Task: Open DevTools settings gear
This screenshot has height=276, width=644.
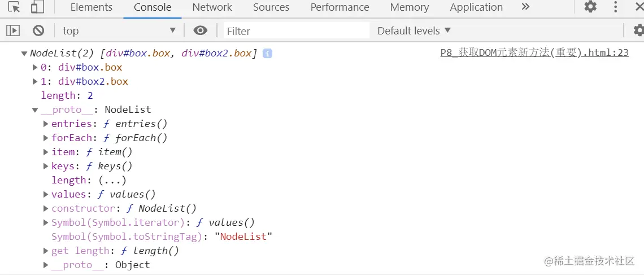Action: (x=590, y=7)
